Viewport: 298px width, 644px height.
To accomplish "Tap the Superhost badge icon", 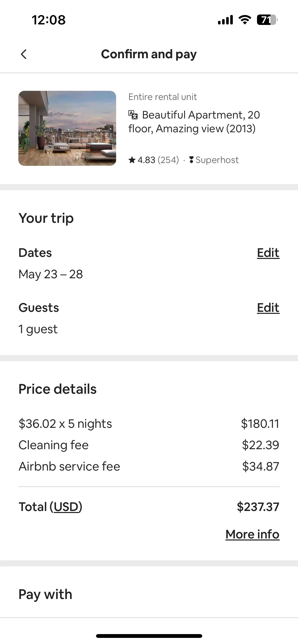I will (191, 160).
